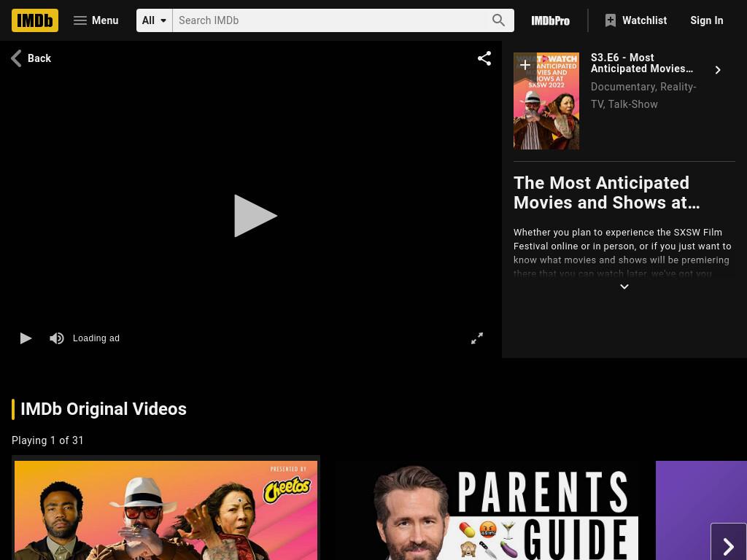The image size is (747, 560).
Task: Click The Most Anticipated Movies and Shows heading
Action: click(x=606, y=192)
